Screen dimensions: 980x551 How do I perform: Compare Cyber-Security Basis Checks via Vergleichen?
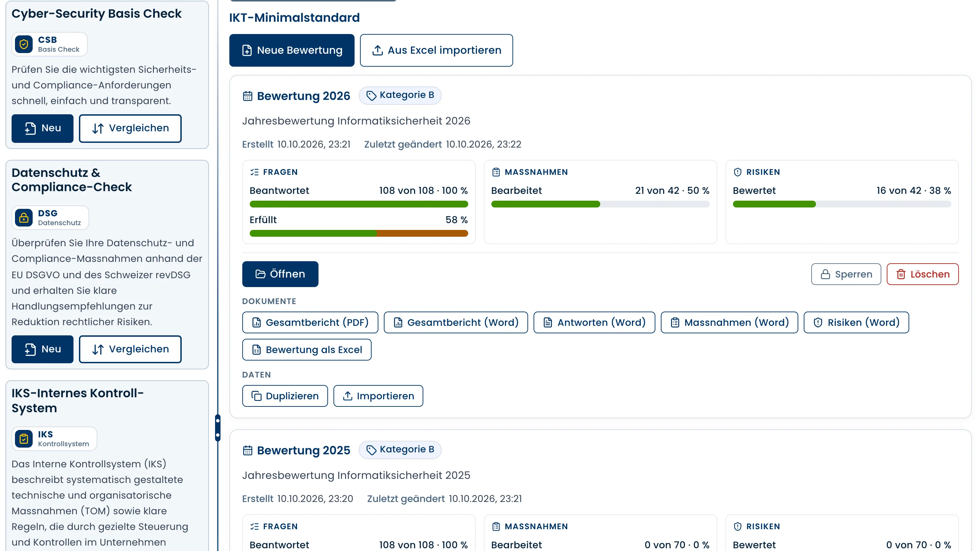point(130,129)
